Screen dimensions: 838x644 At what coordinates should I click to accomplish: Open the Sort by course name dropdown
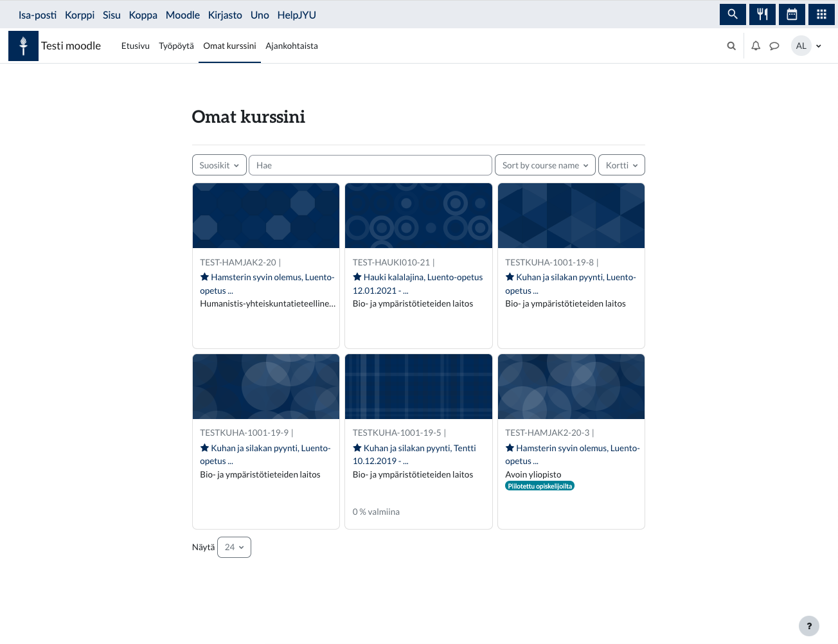545,165
